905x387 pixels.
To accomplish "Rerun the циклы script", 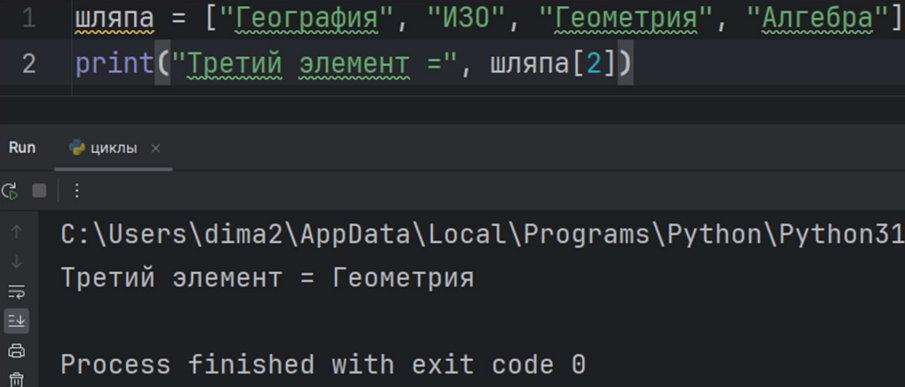I will point(10,191).
